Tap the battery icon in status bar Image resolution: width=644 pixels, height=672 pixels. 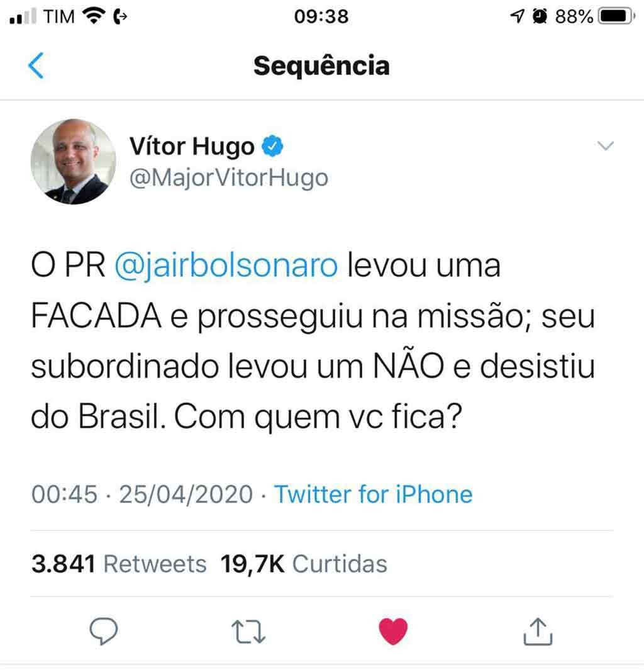pos(617,16)
